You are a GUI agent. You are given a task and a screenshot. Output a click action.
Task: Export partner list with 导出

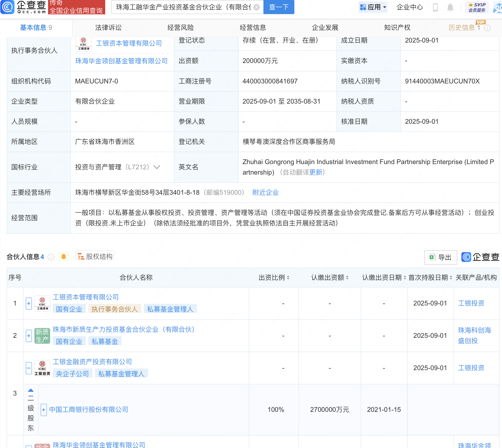[x=440, y=257]
